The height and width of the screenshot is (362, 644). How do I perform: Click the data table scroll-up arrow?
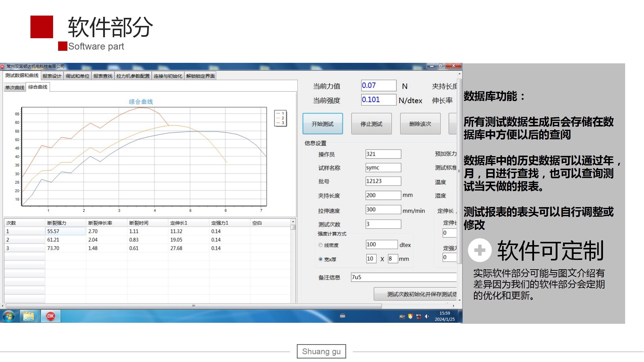tap(293, 222)
